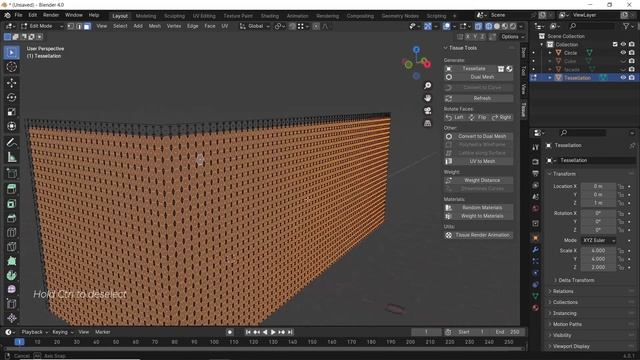This screenshot has width=640, height=360.
Task: Hide the Circle object via eye icon
Action: (x=623, y=53)
